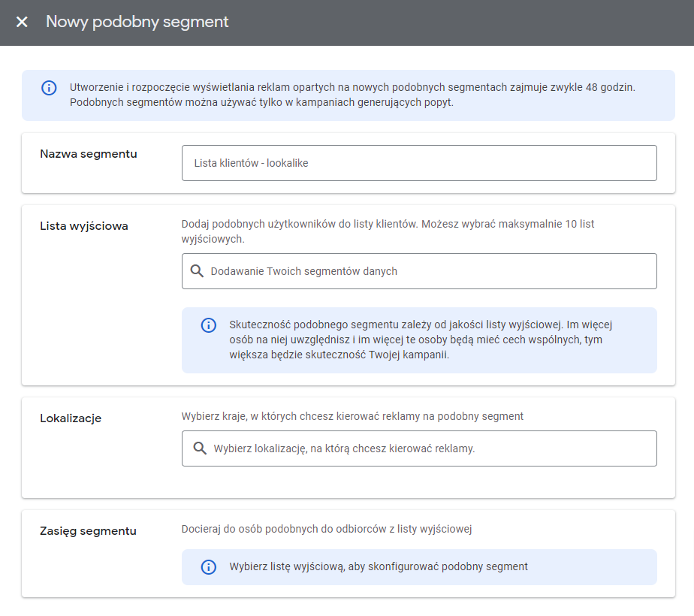Click the Lokalizacje section label

pos(71,418)
